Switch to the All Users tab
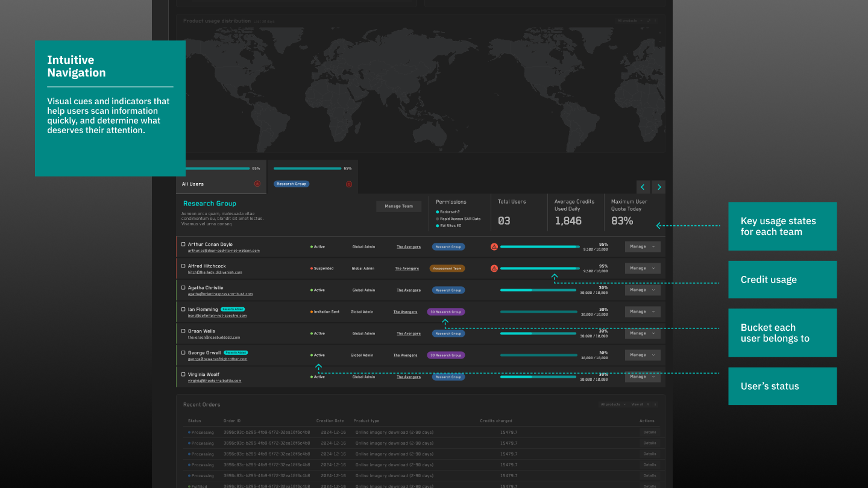 [x=221, y=177]
